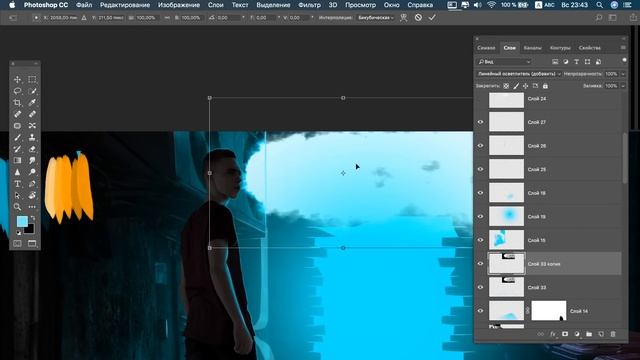Click the layers panel scrollbar
This screenshot has height=360, width=640.
(x=624, y=159)
